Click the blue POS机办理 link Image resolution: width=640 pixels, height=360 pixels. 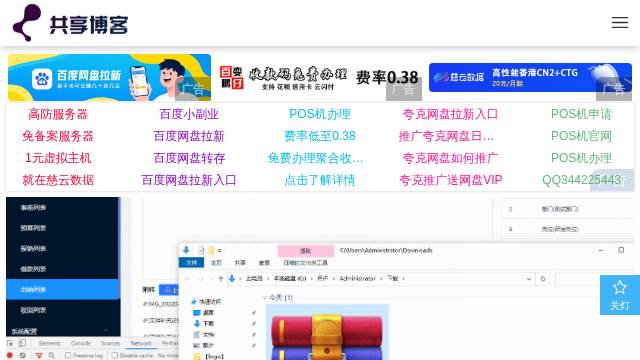click(x=320, y=114)
